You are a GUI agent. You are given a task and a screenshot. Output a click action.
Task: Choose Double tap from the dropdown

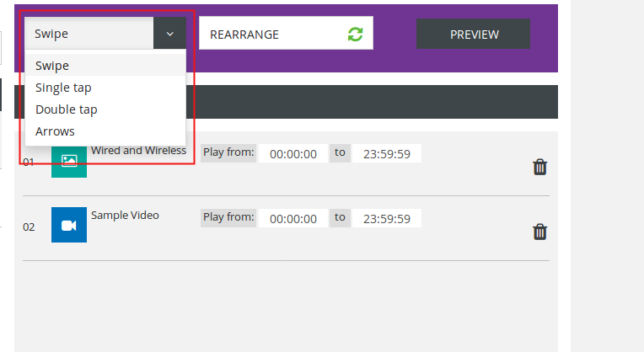point(105,109)
